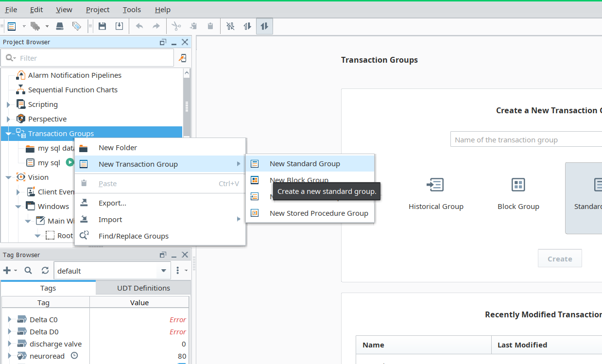Click the search icon in Tag Browser
This screenshot has width=602, height=364.
coord(28,271)
